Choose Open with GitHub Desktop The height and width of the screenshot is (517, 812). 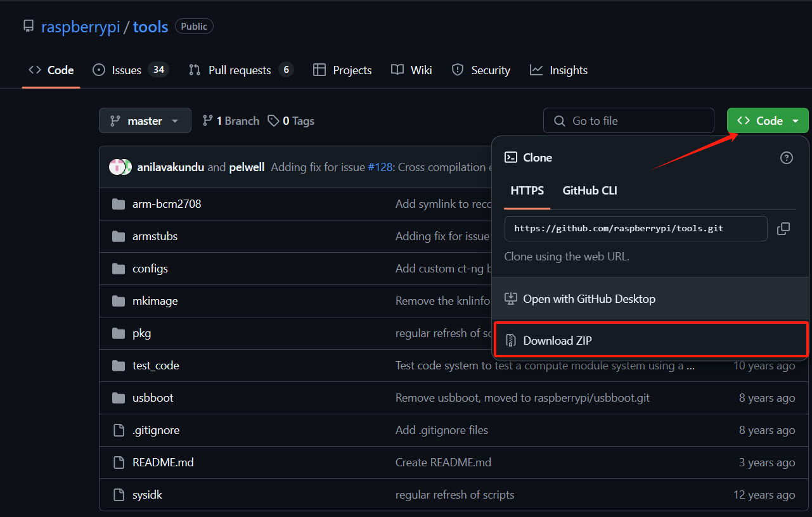tap(650, 298)
